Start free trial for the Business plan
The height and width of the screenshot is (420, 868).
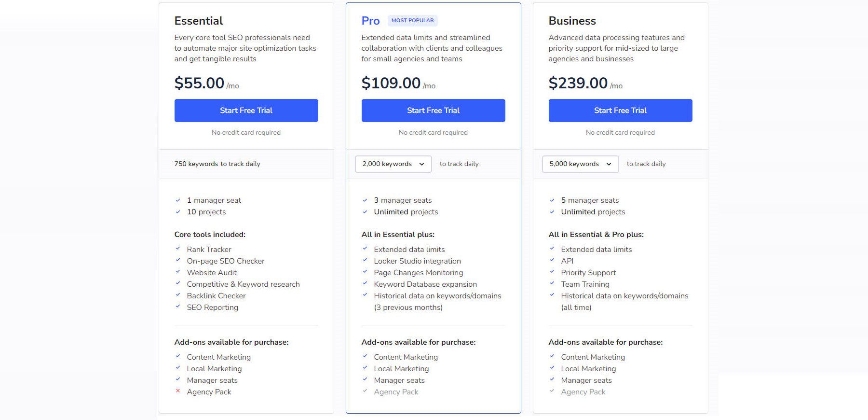click(620, 110)
